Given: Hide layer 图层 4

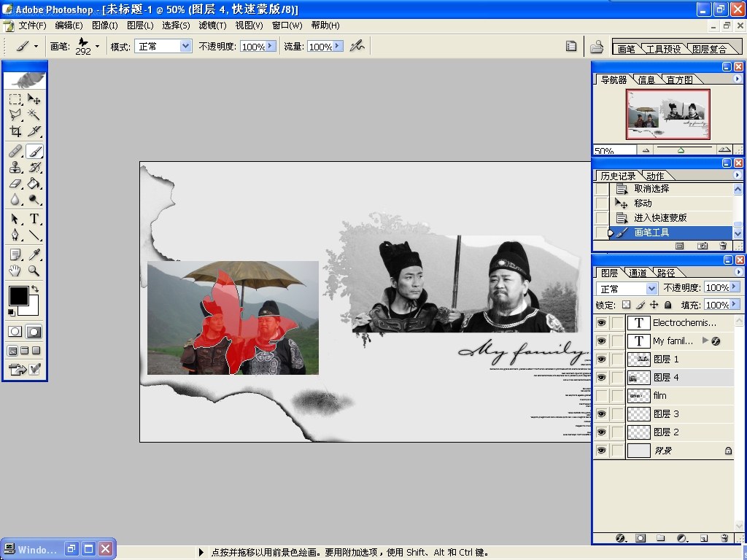Looking at the screenshot, I should (601, 377).
